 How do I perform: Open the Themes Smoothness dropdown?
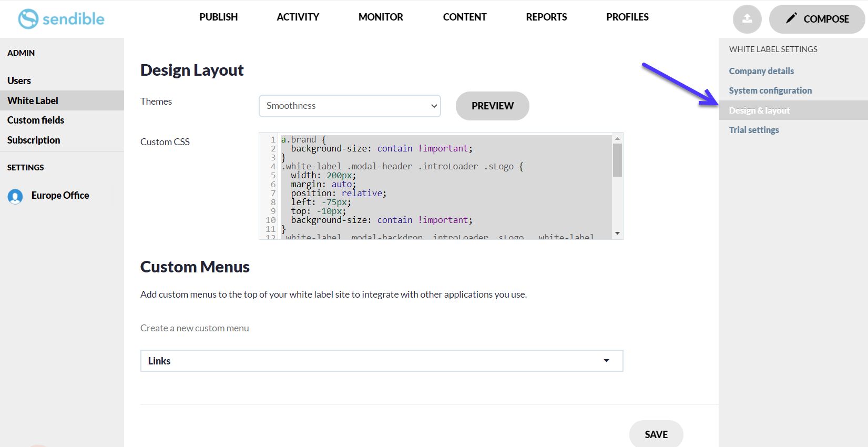pyautogui.click(x=350, y=106)
